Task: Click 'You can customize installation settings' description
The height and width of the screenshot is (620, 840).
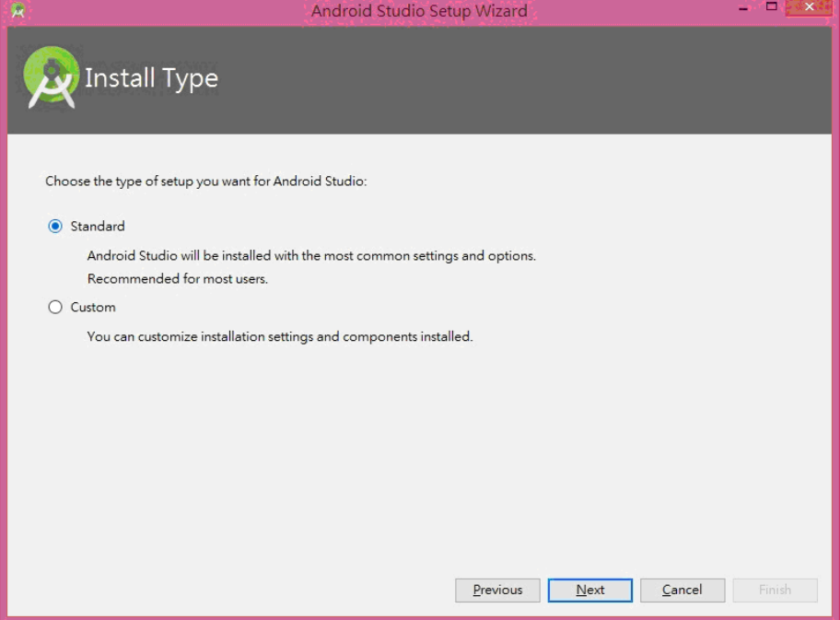Action: (x=280, y=336)
